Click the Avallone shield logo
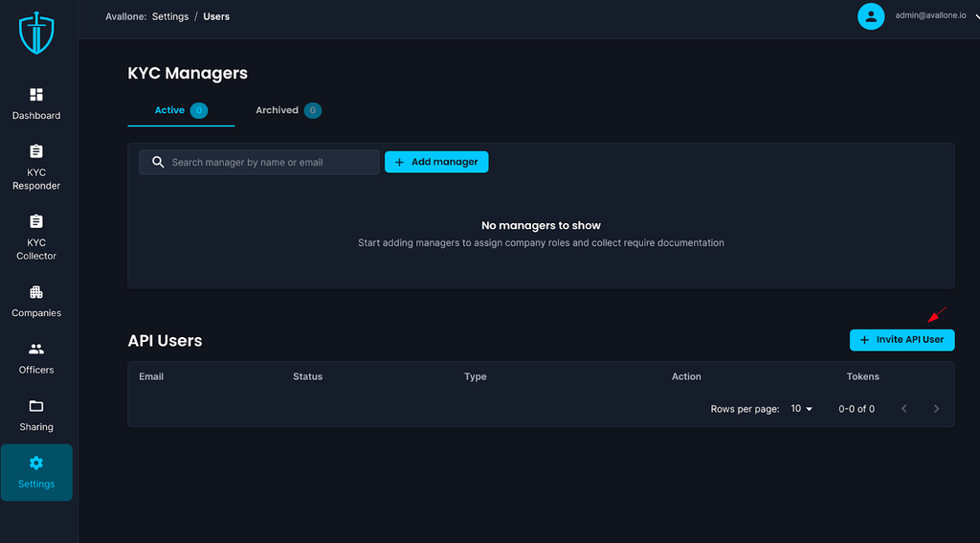This screenshot has height=543, width=980. pyautogui.click(x=36, y=33)
